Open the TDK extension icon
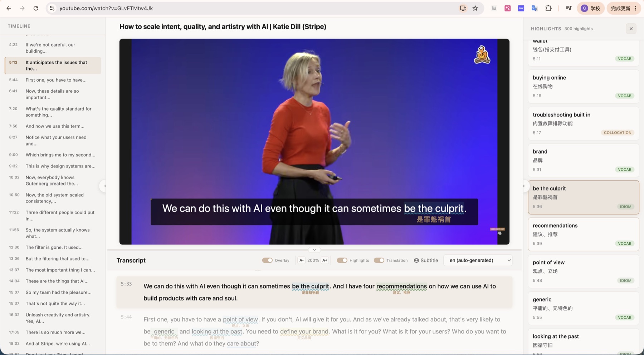 coord(521,8)
